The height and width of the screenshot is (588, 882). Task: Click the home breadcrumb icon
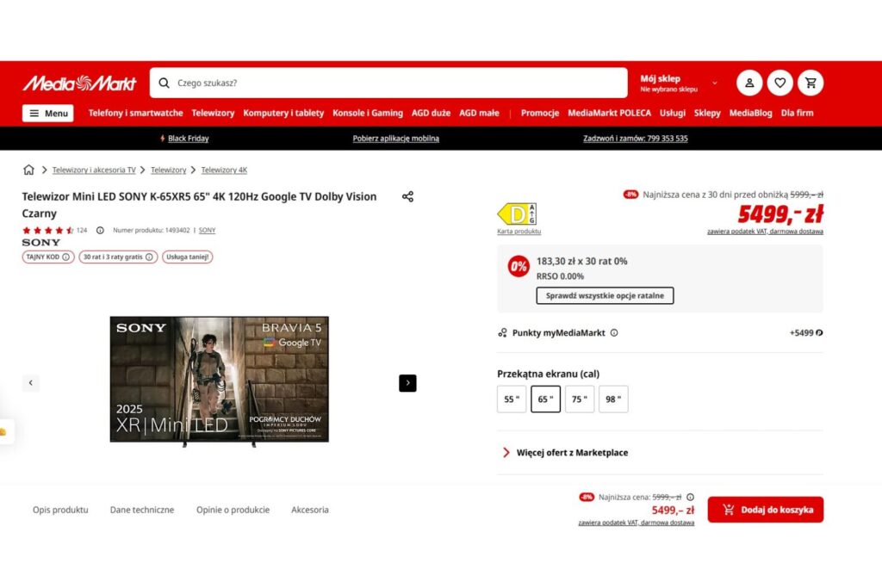(28, 170)
